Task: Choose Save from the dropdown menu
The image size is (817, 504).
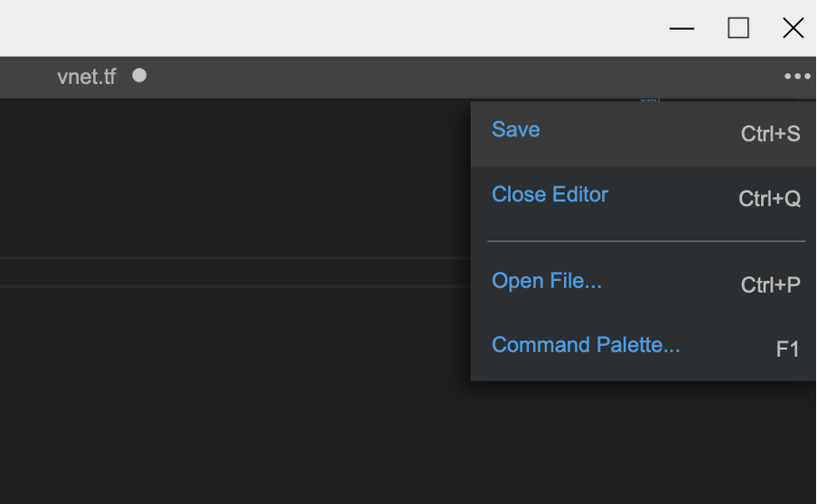Action: (643, 134)
